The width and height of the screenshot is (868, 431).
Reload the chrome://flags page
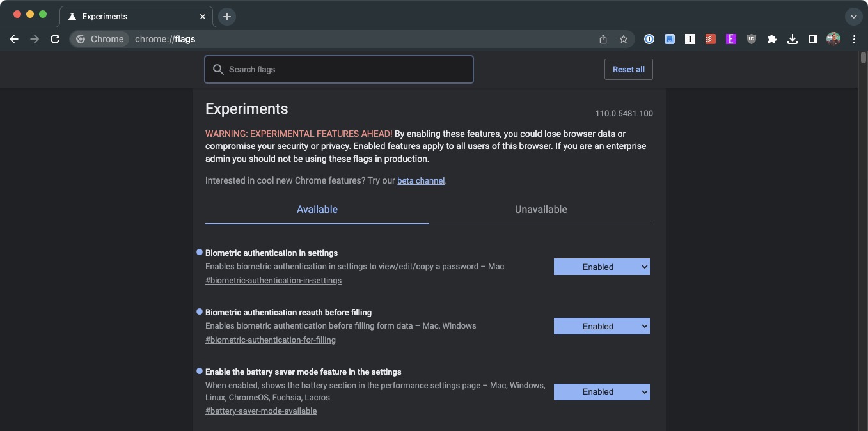55,39
